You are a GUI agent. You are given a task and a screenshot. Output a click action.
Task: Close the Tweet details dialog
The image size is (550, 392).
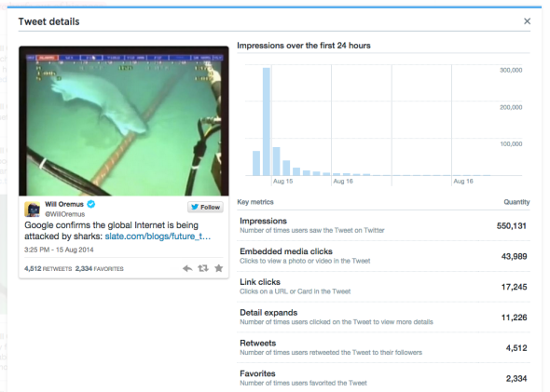[x=527, y=21]
